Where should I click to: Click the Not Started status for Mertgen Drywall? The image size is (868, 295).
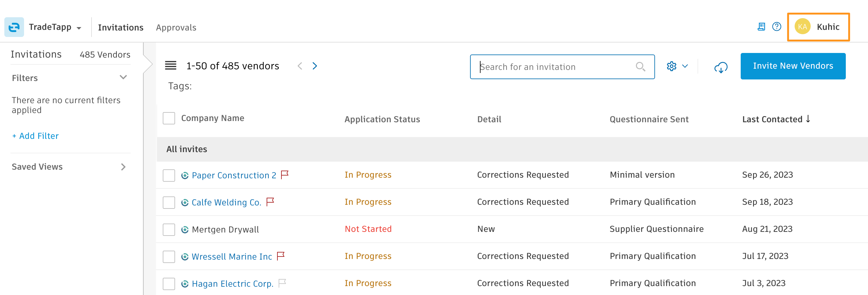click(368, 229)
